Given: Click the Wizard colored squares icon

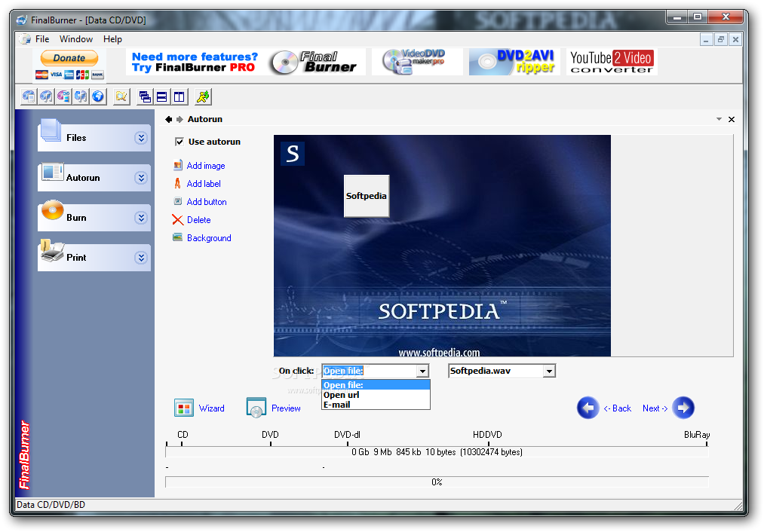Looking at the screenshot, I should pos(184,408).
